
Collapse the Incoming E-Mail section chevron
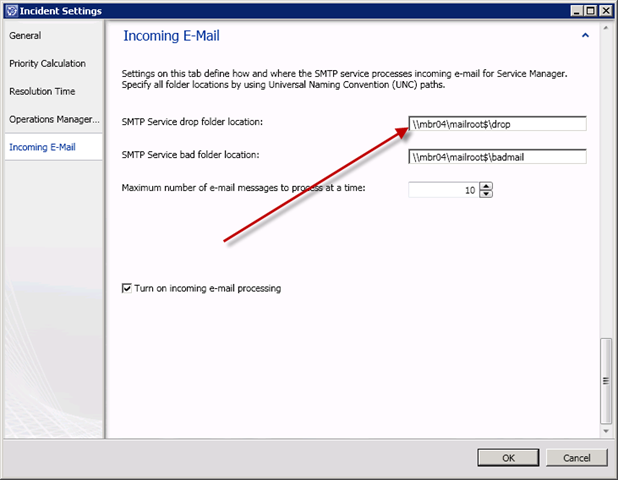click(584, 35)
